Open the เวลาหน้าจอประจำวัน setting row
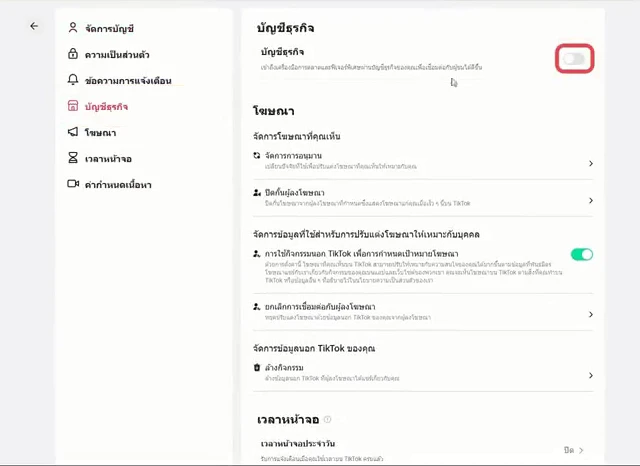The image size is (640, 466). [423, 450]
